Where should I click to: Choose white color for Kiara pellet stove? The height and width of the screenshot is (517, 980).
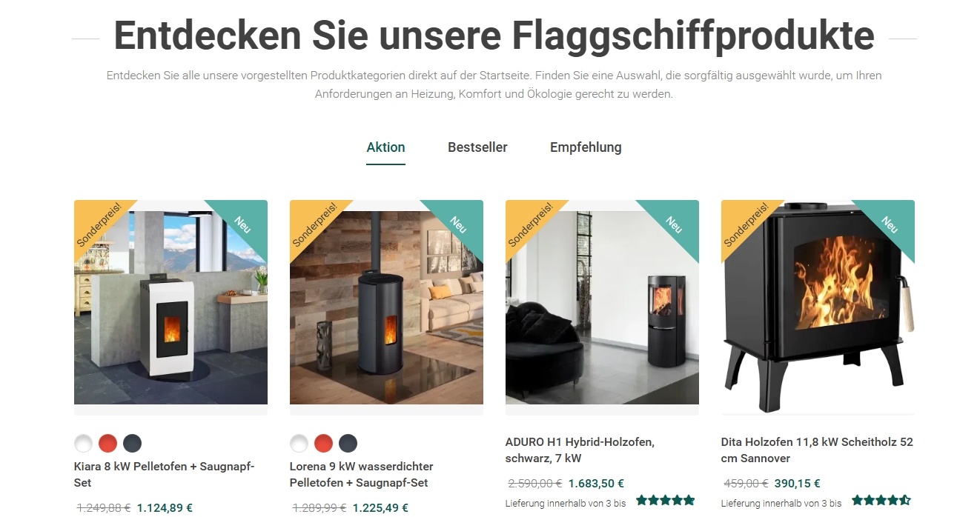(x=84, y=444)
